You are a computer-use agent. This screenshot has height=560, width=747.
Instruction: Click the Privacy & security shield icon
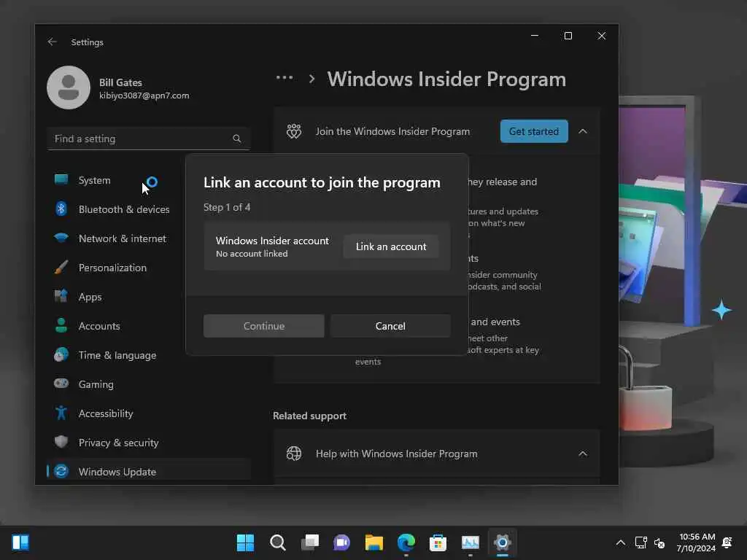(x=61, y=442)
